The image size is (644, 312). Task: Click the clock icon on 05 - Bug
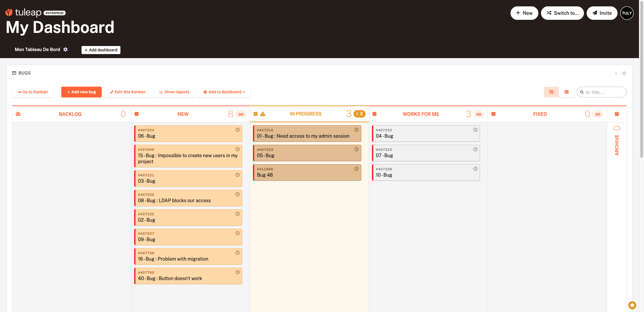[357, 149]
